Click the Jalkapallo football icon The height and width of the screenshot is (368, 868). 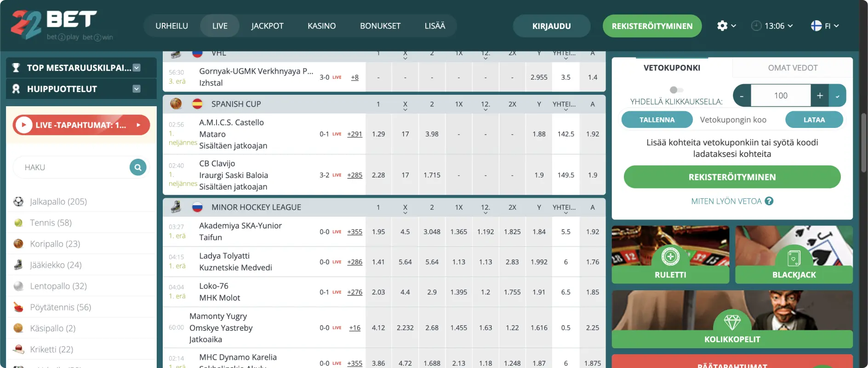tap(18, 201)
